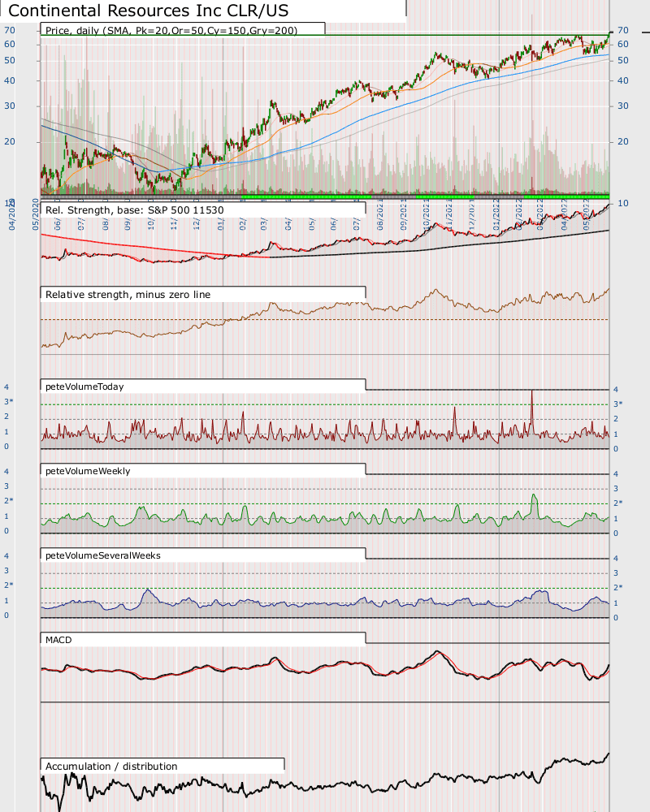Image resolution: width=650 pixels, height=812 pixels.
Task: Click the 3 label right of peteVolumeWeekly
Action: (616, 488)
